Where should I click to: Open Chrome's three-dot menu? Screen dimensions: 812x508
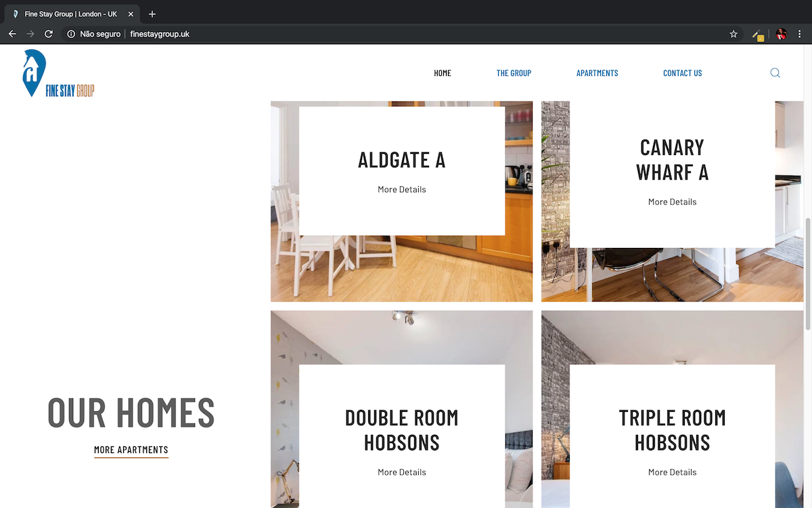800,34
